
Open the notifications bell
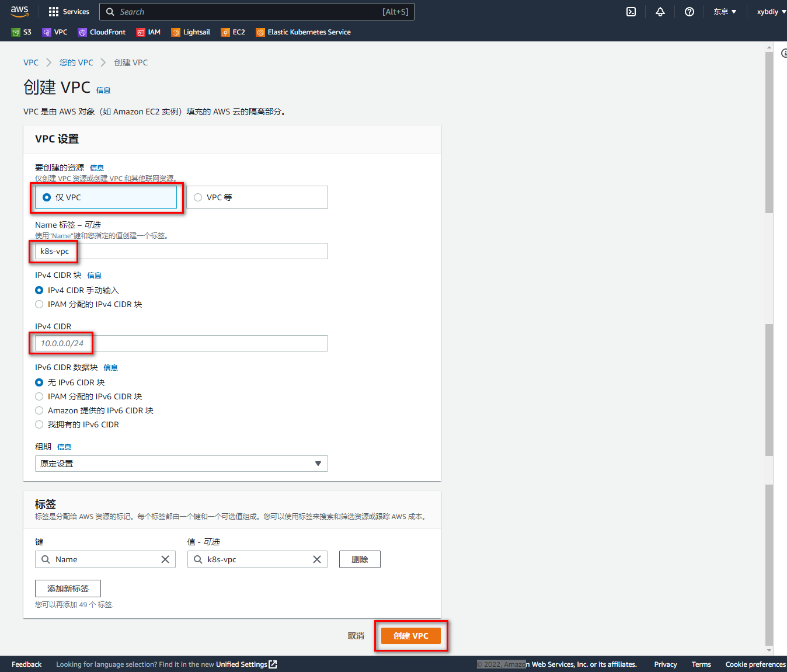[660, 12]
